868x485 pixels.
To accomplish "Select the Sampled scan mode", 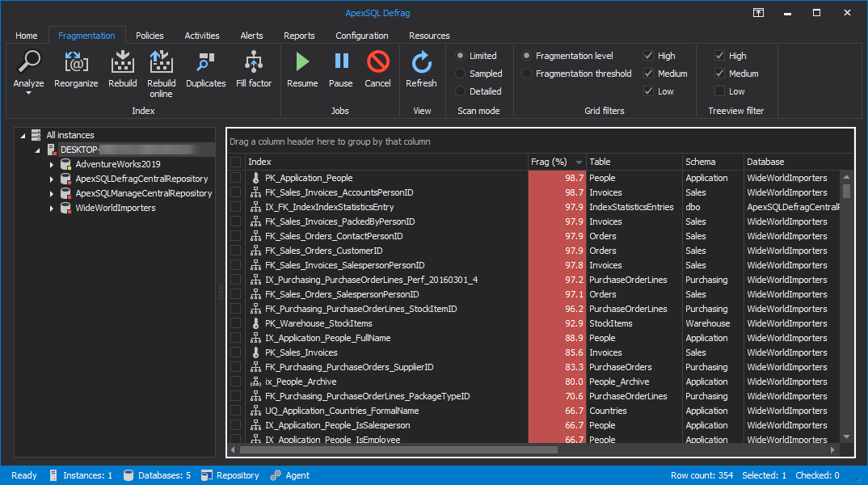I will [x=460, y=73].
